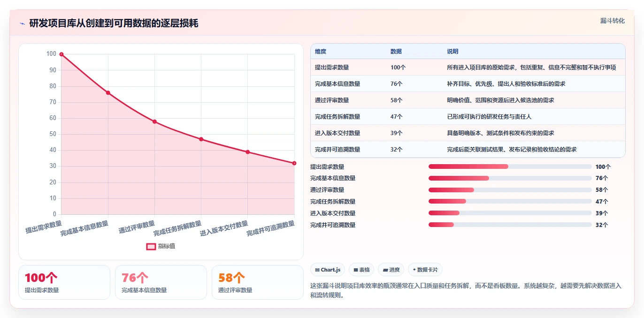Viewport: 644px width, 318px height.
Task: Click the title 研发项目库从创建到可用数据的逐层损耗
Action: point(114,23)
